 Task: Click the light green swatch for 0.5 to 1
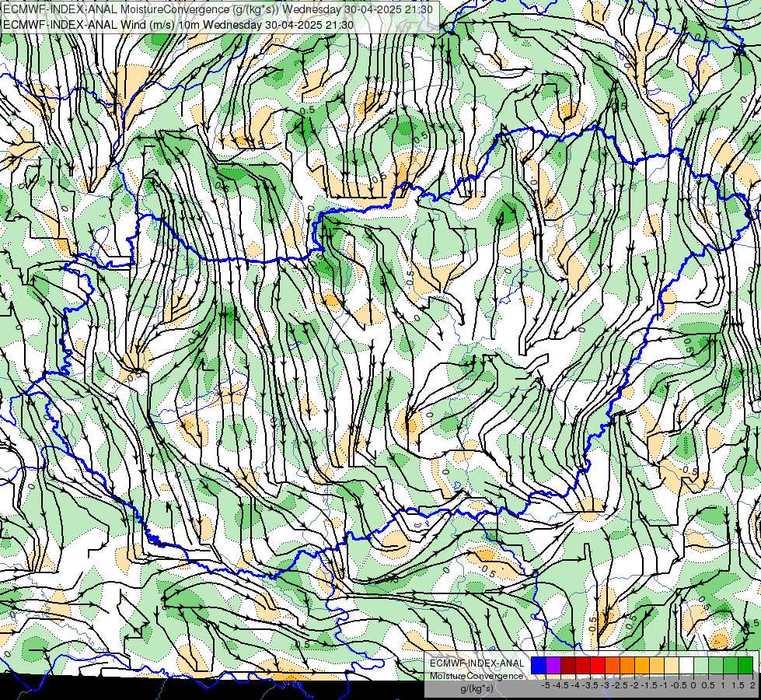(716, 666)
